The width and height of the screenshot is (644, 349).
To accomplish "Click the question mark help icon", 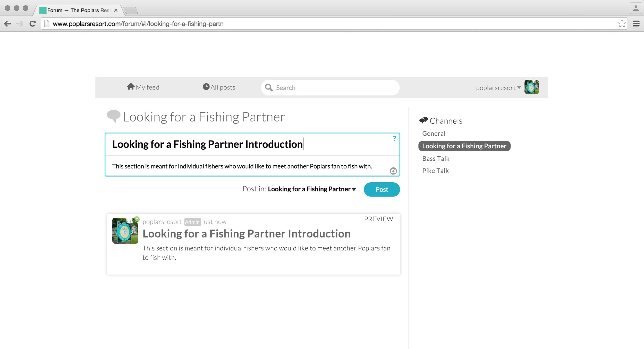I will click(394, 139).
